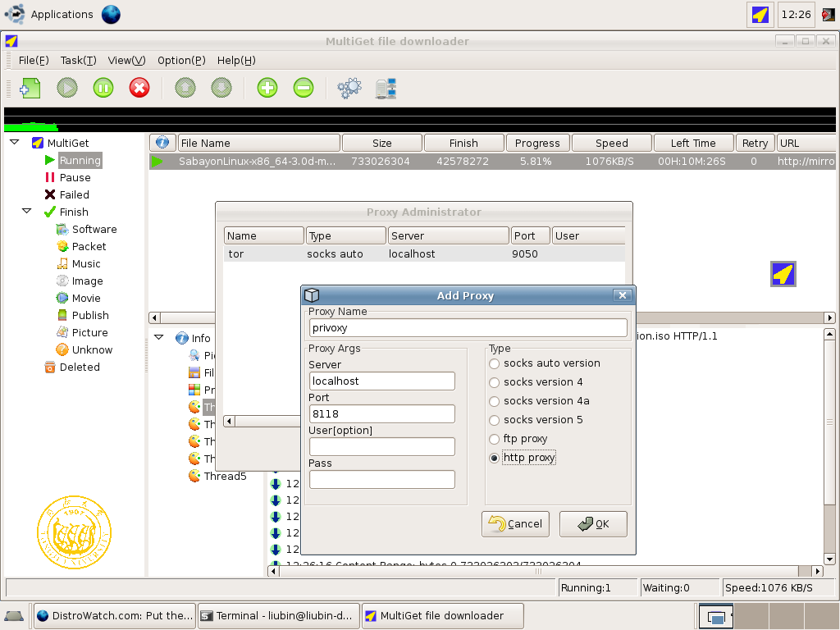The height and width of the screenshot is (630, 840).
Task: Choose http proxy radio button
Action: (495, 458)
